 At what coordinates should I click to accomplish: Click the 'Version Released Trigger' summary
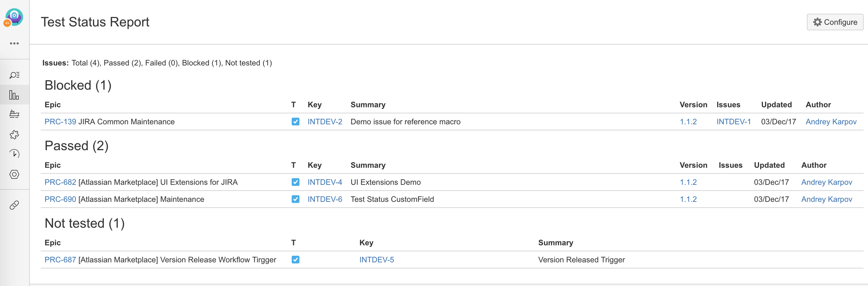[581, 260]
